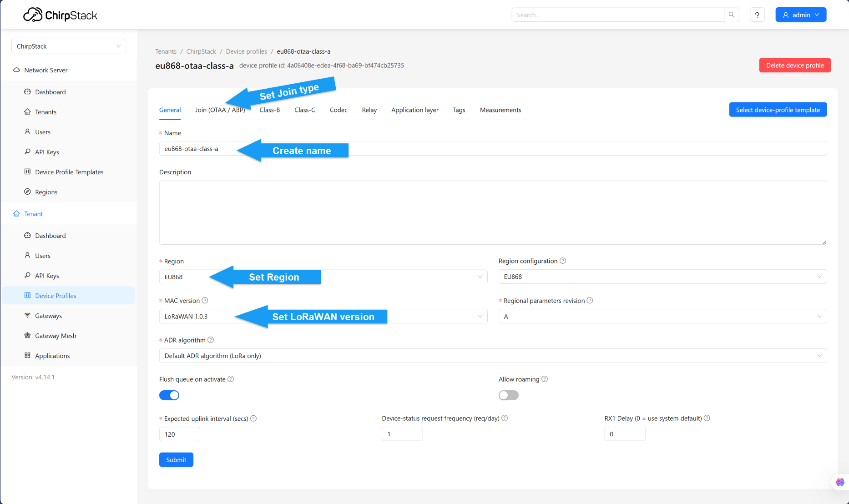Click the top Search field
849x504 pixels.
[618, 15]
